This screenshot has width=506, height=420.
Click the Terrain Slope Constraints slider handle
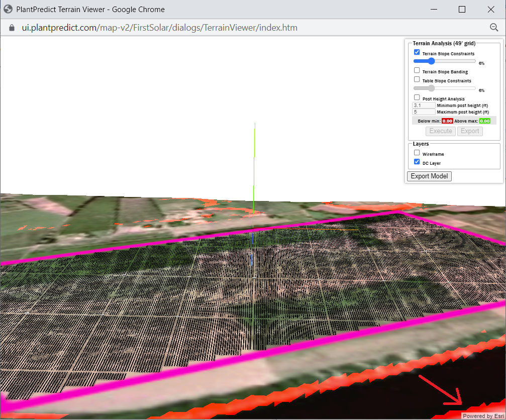431,61
